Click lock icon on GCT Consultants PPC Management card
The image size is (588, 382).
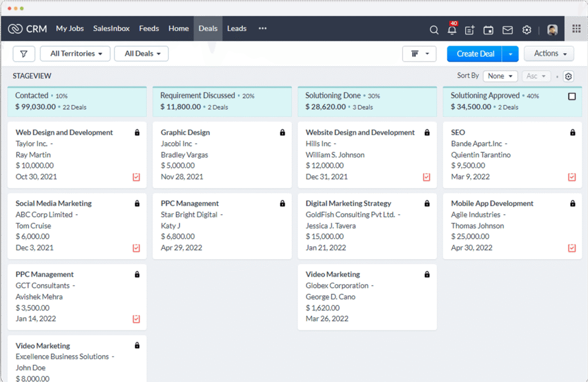coord(137,275)
